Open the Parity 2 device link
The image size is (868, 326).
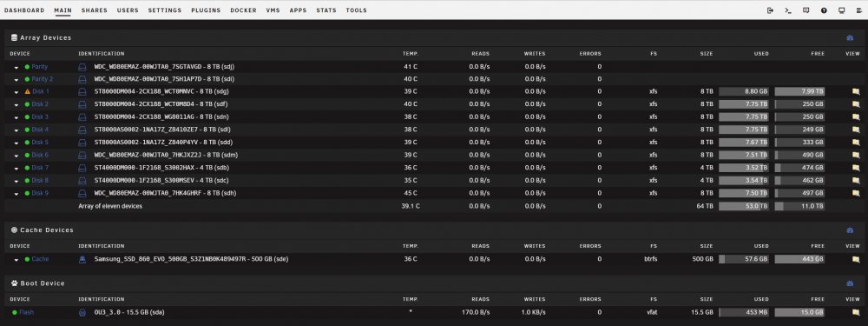(x=42, y=79)
